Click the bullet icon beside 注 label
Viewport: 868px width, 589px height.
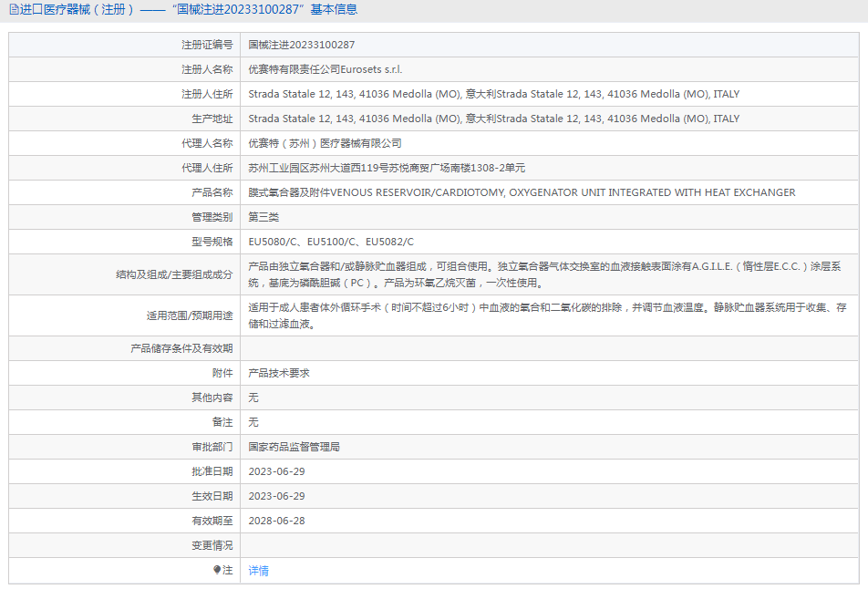click(217, 570)
